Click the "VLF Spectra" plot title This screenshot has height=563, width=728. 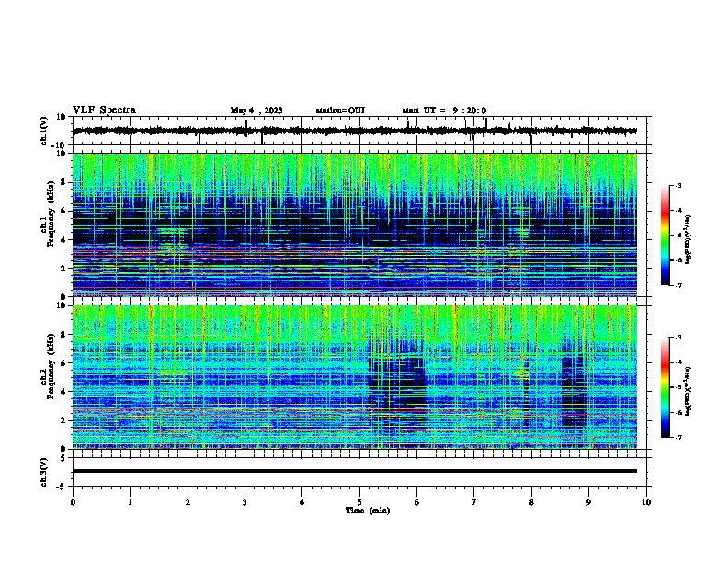point(104,110)
